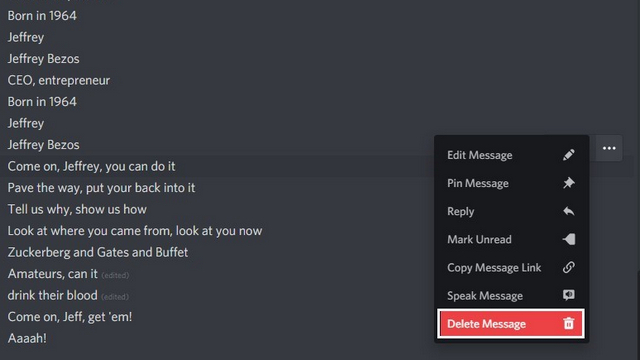Image resolution: width=640 pixels, height=360 pixels.
Task: Click the trash can icon
Action: (x=569, y=324)
